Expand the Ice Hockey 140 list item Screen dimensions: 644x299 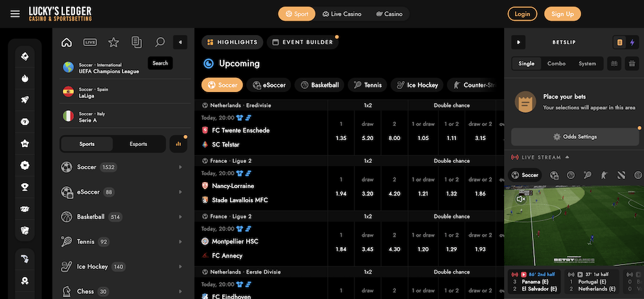pyautogui.click(x=122, y=267)
